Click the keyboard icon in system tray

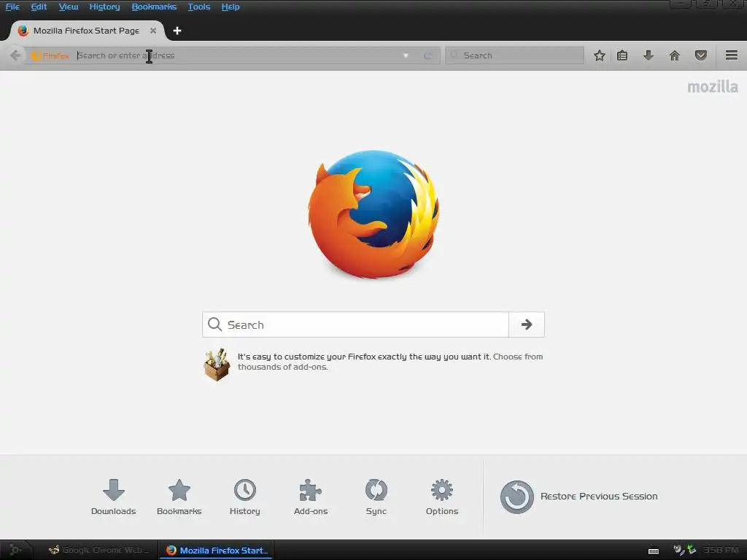coord(654,551)
